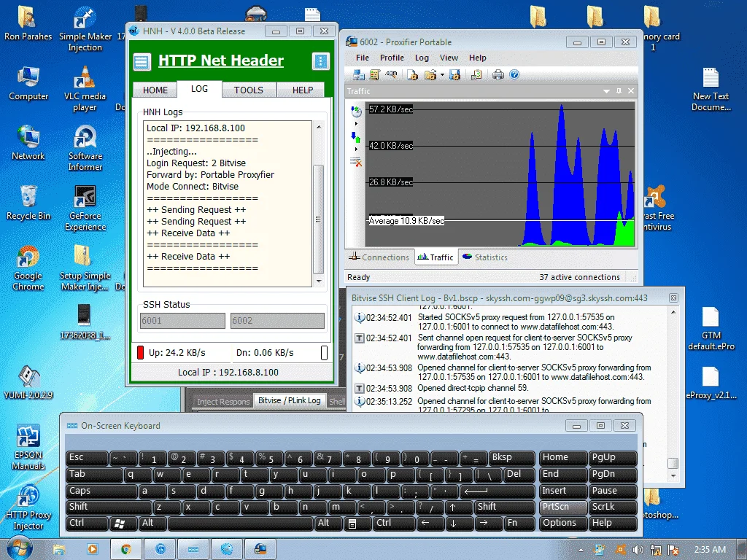
Task: Click traffic clock icon beside graph
Action: click(x=356, y=112)
